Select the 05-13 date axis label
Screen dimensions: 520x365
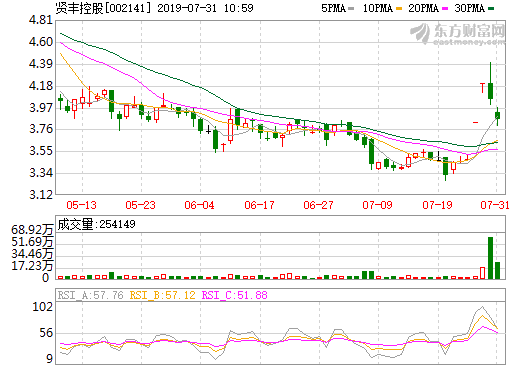pyautogui.click(x=81, y=205)
